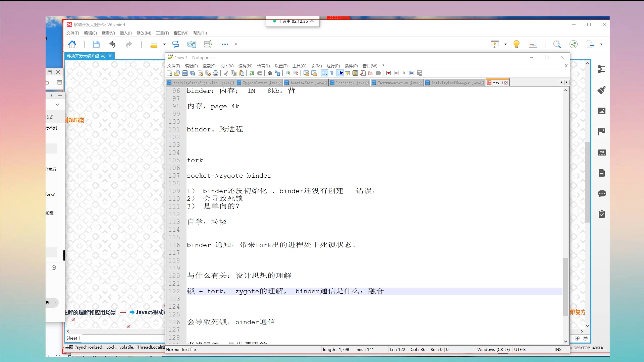Open XMind comments speech bubble panel
Screen dimensions: 644x362
(x=602, y=193)
